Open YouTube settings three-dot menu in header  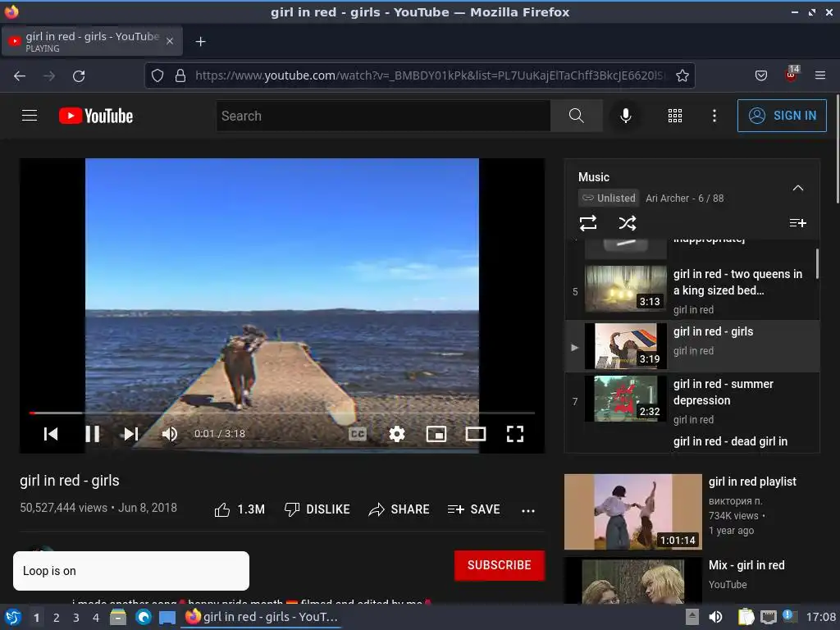(x=714, y=116)
